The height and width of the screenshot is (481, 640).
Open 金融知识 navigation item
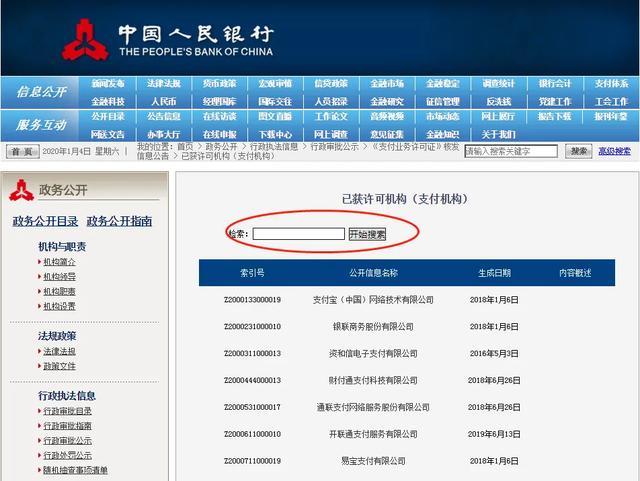point(443,134)
